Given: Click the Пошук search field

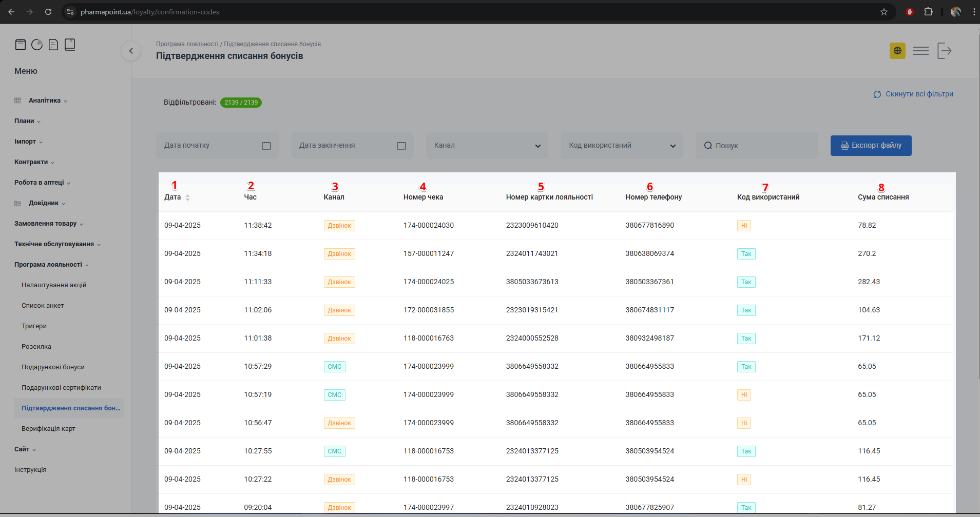Looking at the screenshot, I should tap(756, 146).
